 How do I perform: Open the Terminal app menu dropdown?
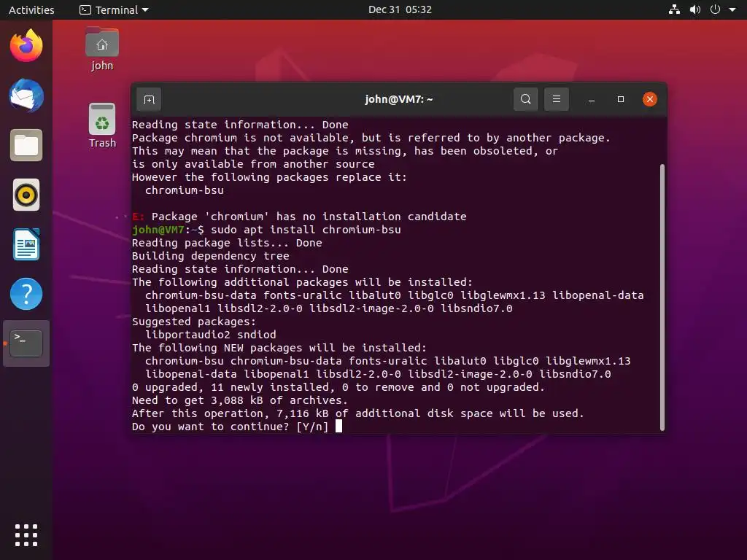115,9
